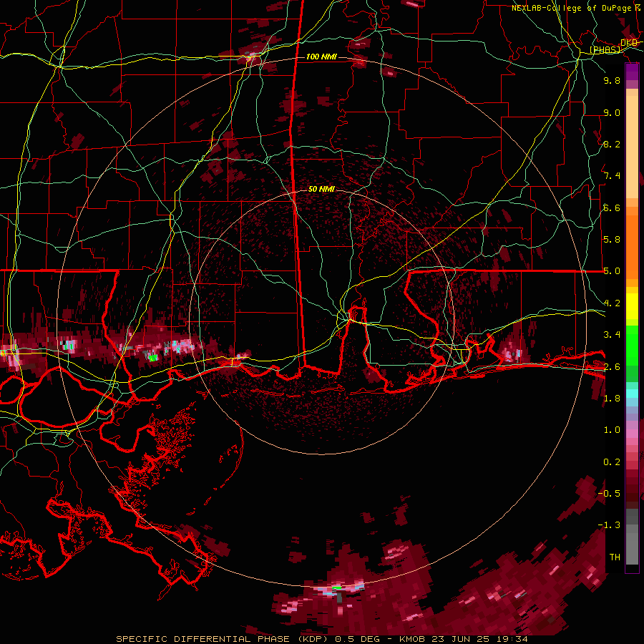The image size is (644, 644).
Task: Click the "0.5 DEG" elevation text
Action: click(358, 639)
